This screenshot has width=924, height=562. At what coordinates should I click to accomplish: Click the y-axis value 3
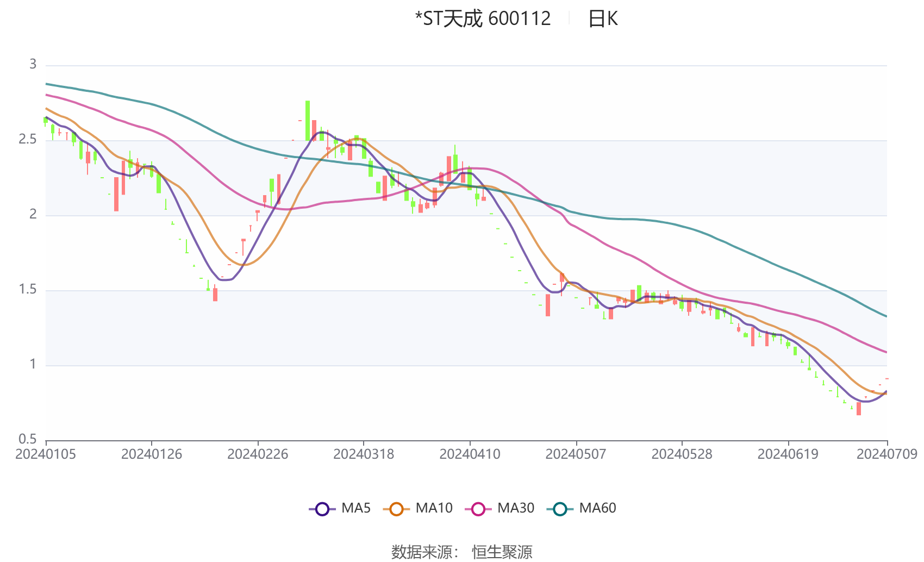click(x=33, y=64)
